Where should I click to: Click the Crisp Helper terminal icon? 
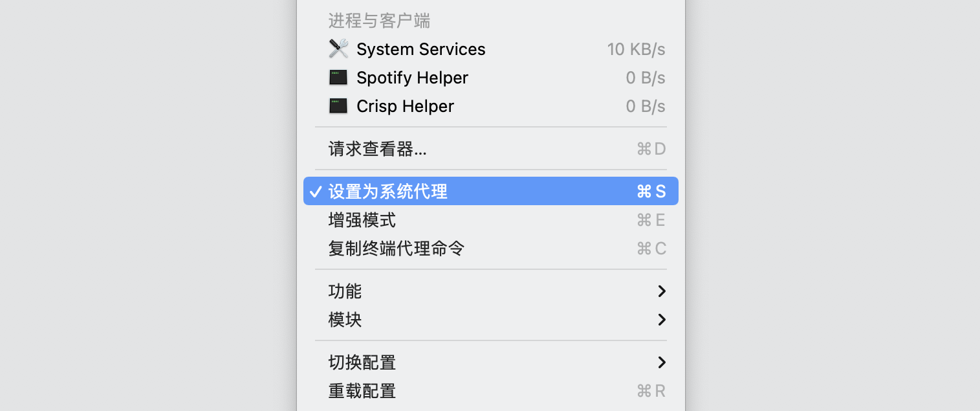click(x=338, y=106)
